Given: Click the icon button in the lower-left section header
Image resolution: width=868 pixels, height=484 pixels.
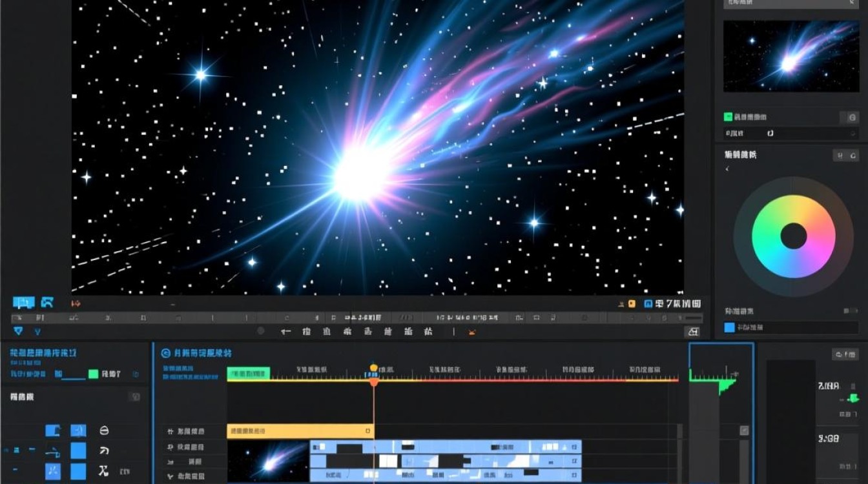Looking at the screenshot, I should click(135, 397).
